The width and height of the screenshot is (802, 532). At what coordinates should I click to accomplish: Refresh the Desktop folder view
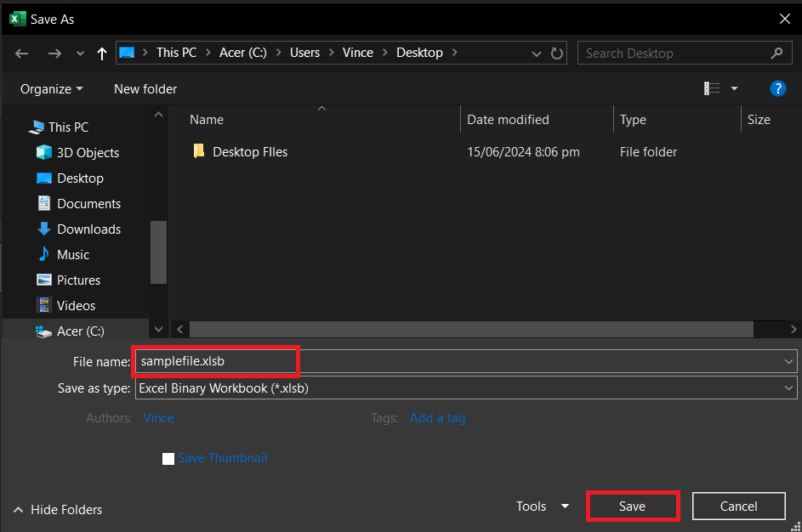[x=557, y=53]
